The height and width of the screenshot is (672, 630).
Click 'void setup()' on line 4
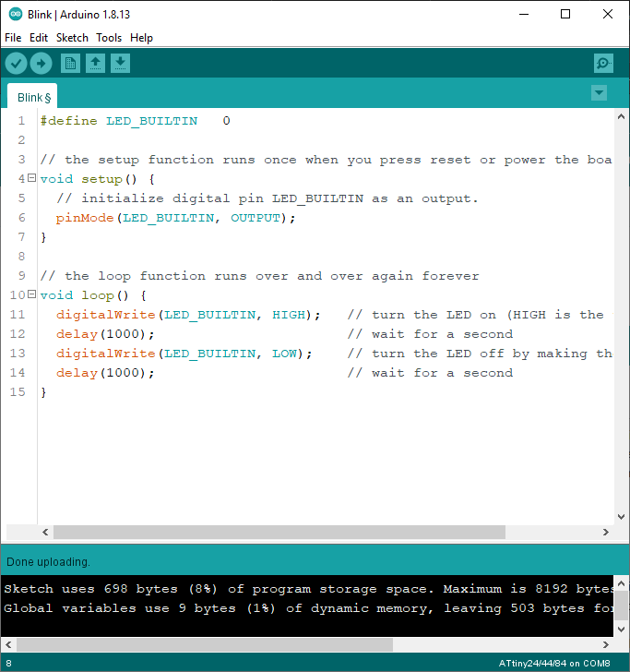tap(89, 179)
